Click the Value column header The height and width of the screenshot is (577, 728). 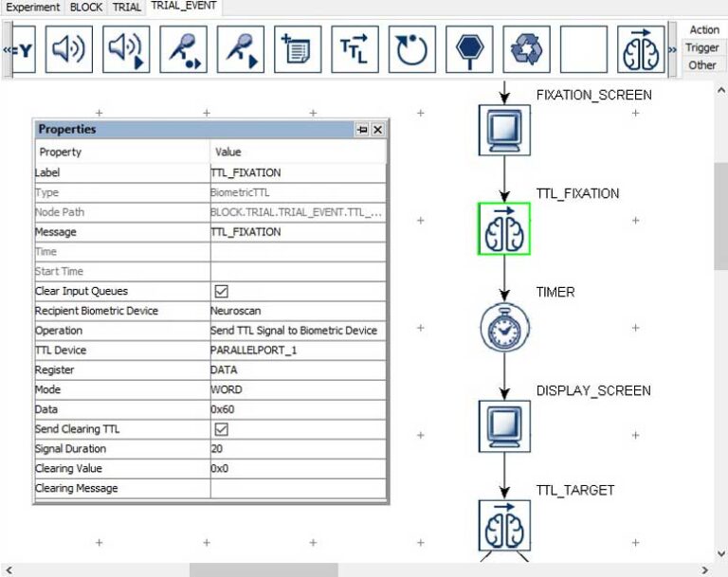click(298, 152)
